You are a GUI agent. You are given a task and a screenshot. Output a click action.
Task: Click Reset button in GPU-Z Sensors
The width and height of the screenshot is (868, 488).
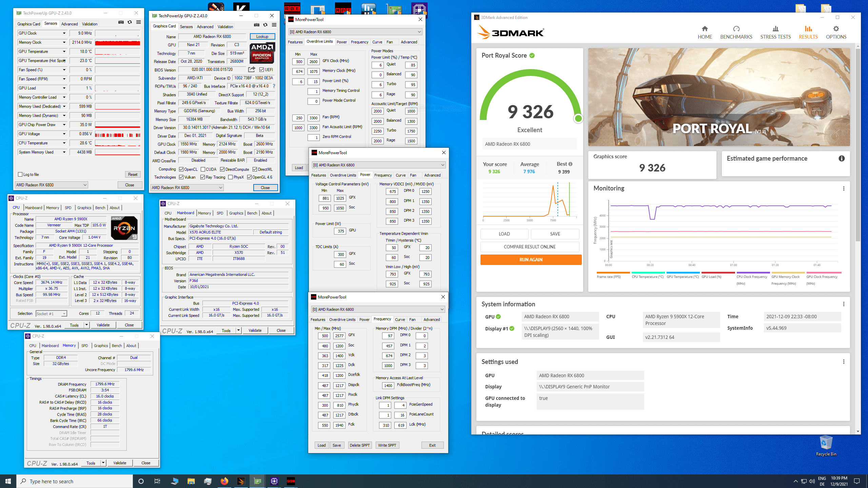tap(133, 175)
